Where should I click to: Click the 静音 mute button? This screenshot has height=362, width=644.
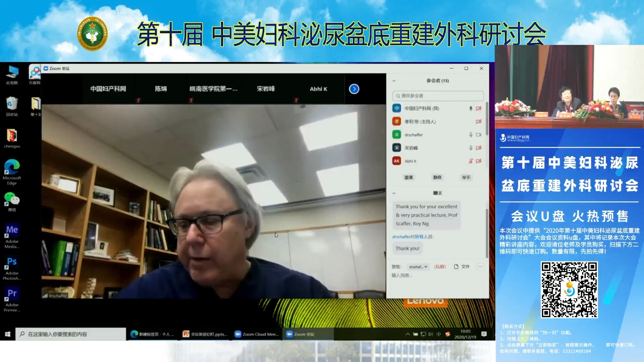coord(437,177)
